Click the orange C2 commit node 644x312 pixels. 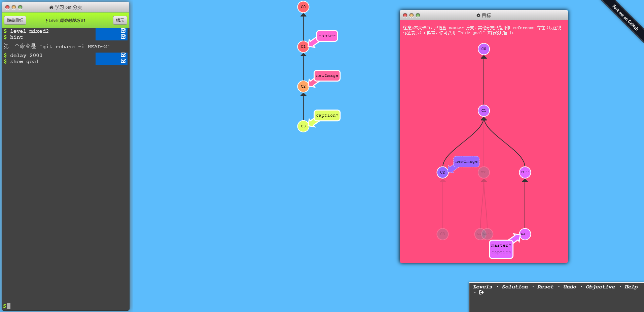click(x=303, y=86)
